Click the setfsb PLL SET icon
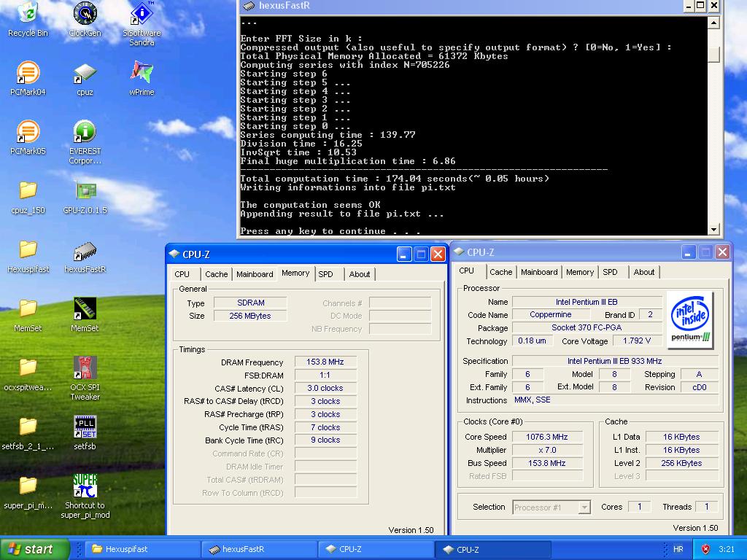This screenshot has height=560, width=747. tap(85, 427)
